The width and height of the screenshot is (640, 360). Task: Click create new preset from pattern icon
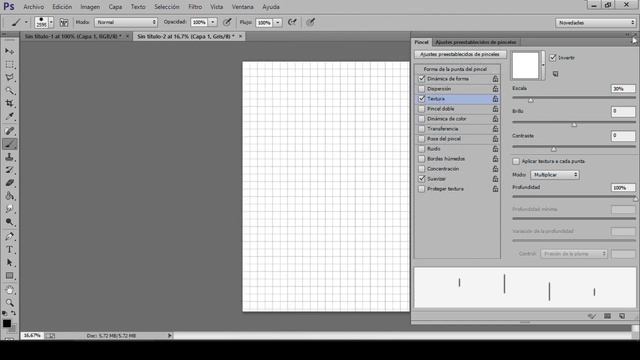point(556,74)
